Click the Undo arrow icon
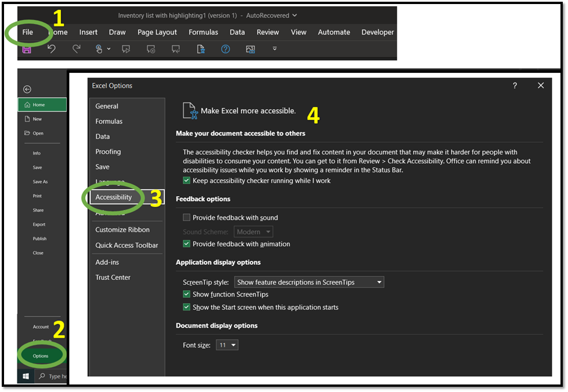 coord(51,49)
